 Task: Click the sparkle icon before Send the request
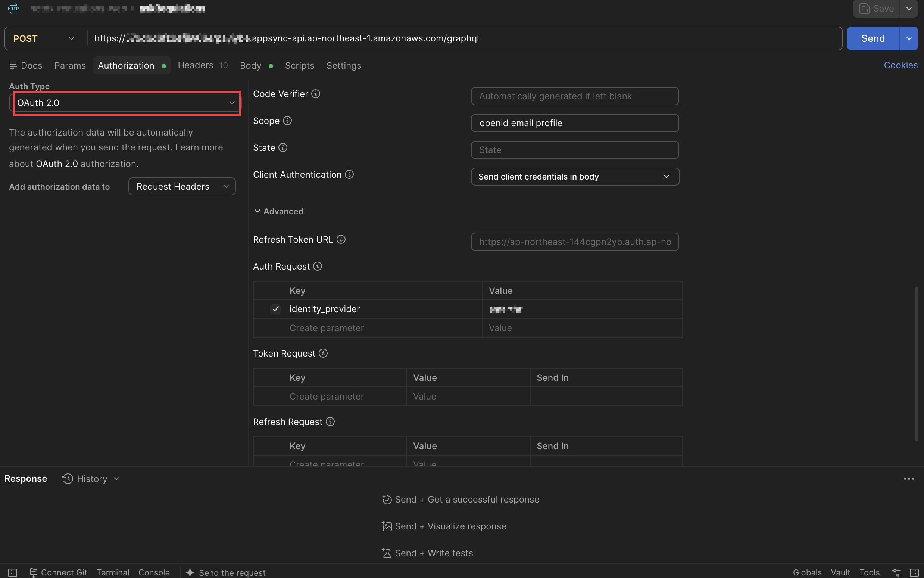190,572
